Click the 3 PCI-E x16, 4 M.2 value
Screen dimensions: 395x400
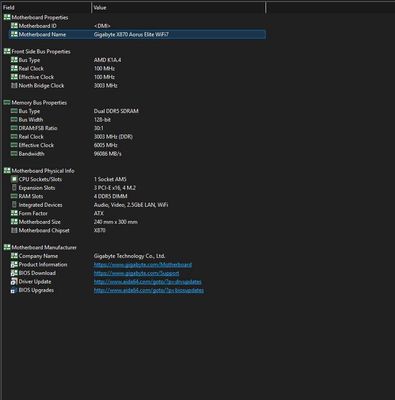[115, 188]
